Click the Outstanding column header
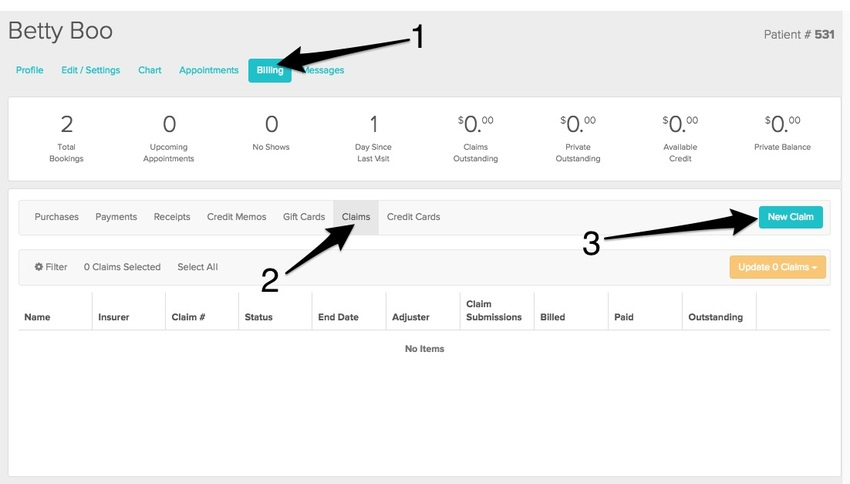The image size is (850, 484). 715,317
